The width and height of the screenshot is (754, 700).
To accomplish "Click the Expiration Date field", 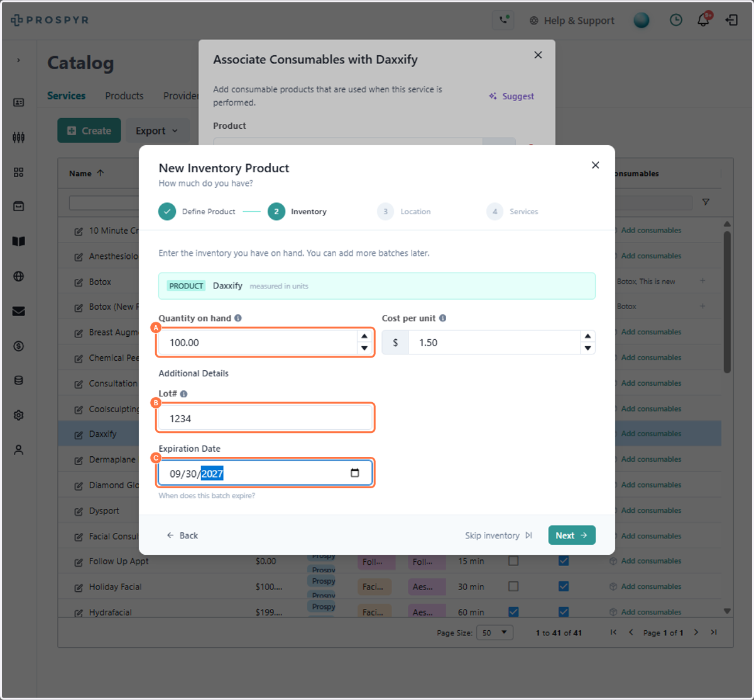I will [265, 473].
